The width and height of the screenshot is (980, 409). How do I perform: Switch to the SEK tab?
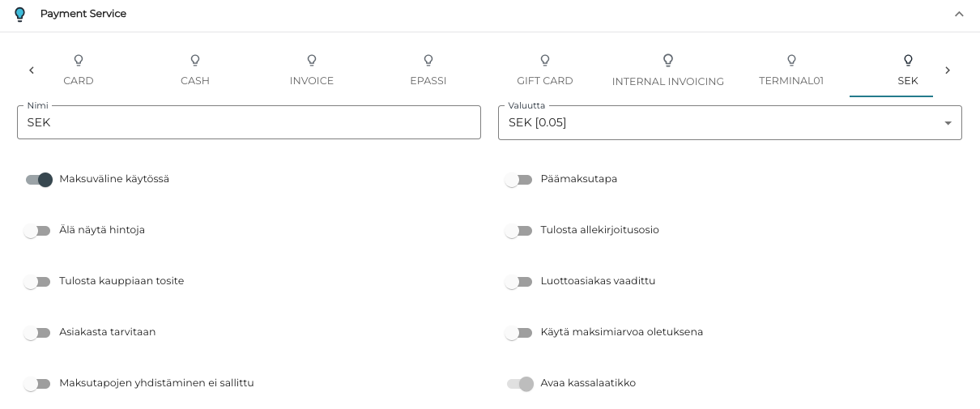[907, 80]
